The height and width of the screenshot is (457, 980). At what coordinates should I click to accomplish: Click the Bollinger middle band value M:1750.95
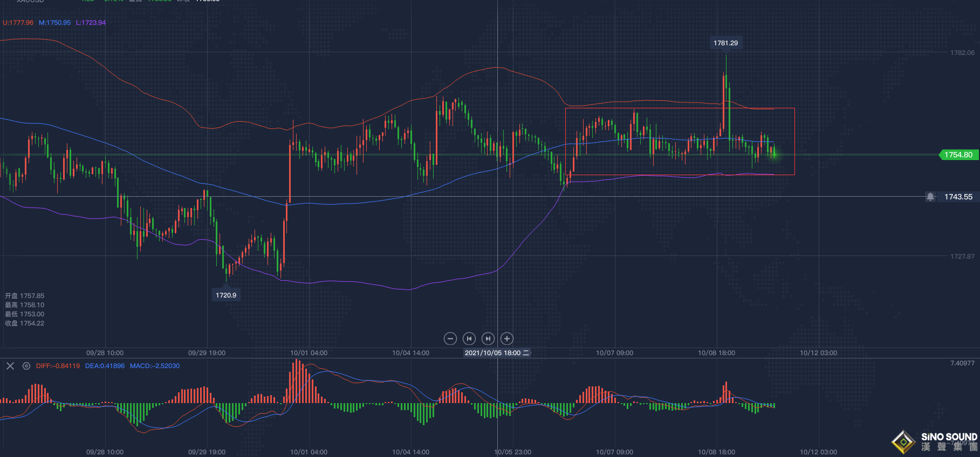(54, 23)
